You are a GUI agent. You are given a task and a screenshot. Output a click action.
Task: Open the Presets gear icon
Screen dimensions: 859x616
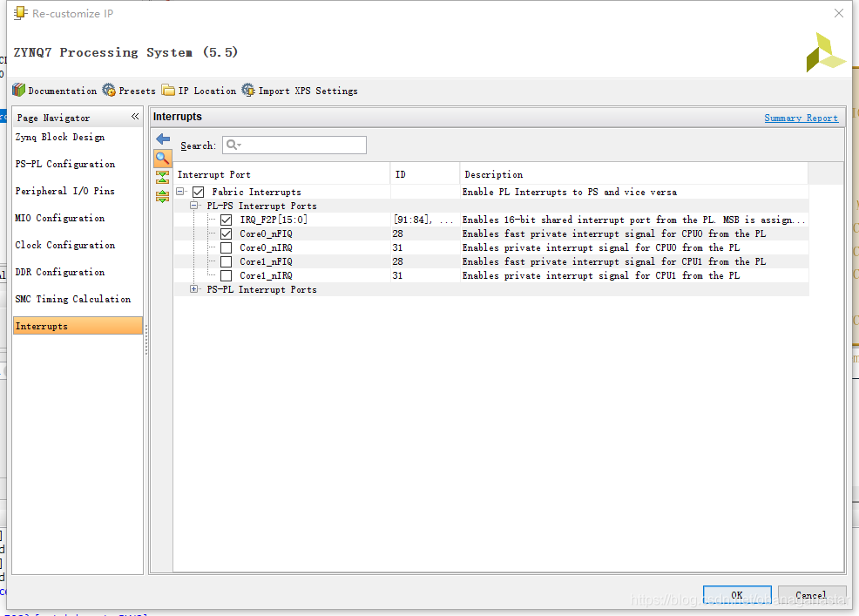pos(109,90)
